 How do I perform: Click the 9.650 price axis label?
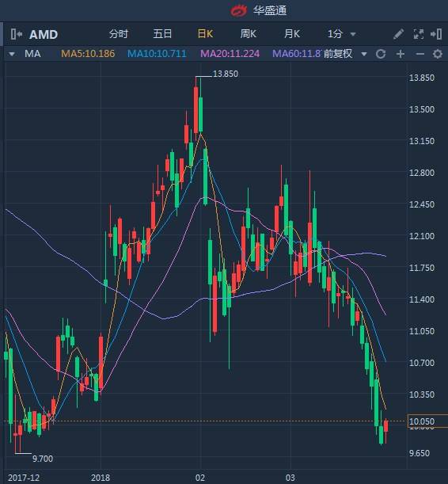click(419, 453)
